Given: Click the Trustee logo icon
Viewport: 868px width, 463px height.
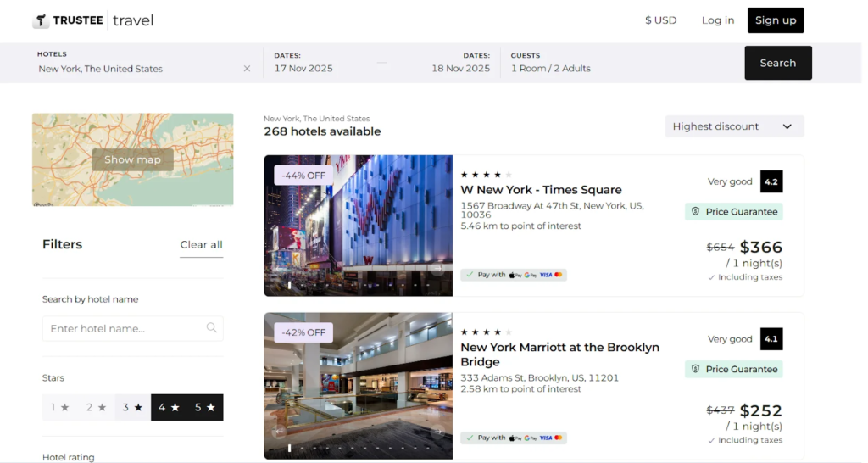Looking at the screenshot, I should (41, 20).
